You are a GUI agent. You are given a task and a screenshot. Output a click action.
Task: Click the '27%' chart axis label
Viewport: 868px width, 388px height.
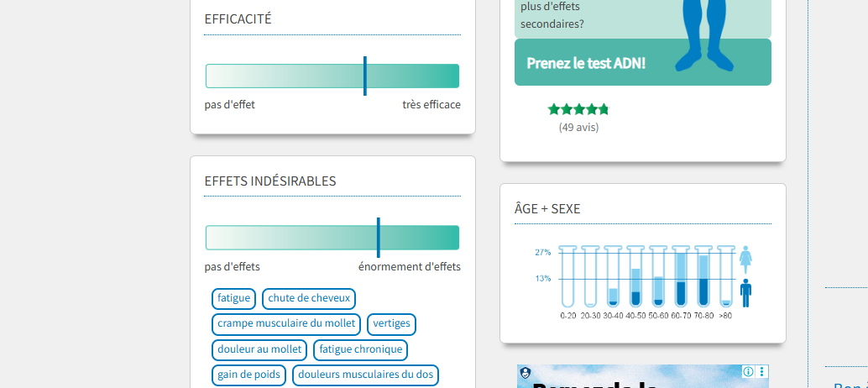click(542, 253)
